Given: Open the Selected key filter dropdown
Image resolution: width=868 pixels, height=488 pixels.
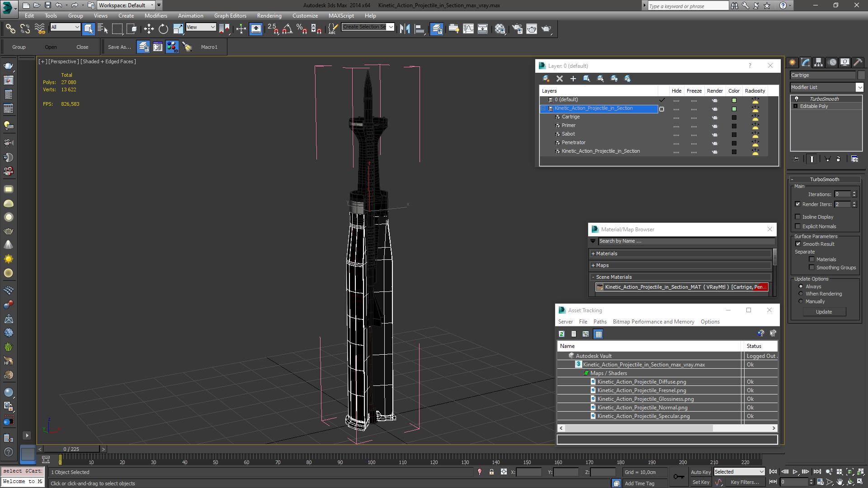Looking at the screenshot, I should tap(739, 472).
